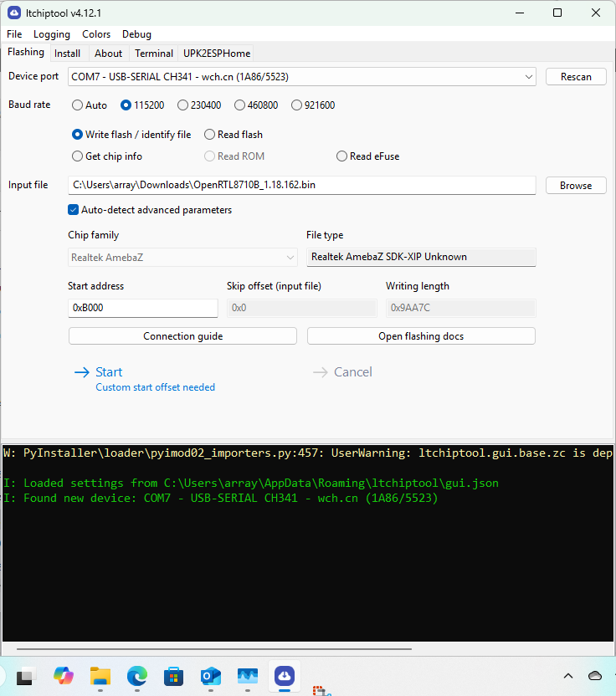Open the File Explorer taskbar icon
This screenshot has height=696, width=616.
(100, 676)
